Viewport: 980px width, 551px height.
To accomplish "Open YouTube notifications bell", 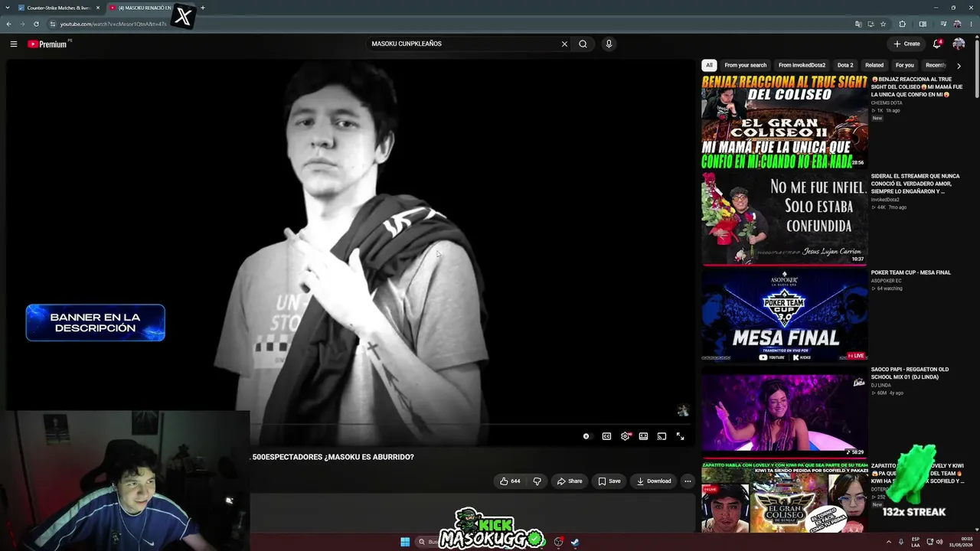I will 937,44.
